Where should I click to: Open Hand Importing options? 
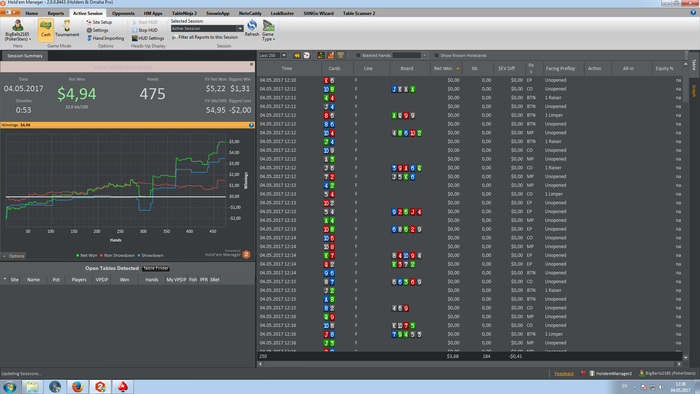[105, 38]
